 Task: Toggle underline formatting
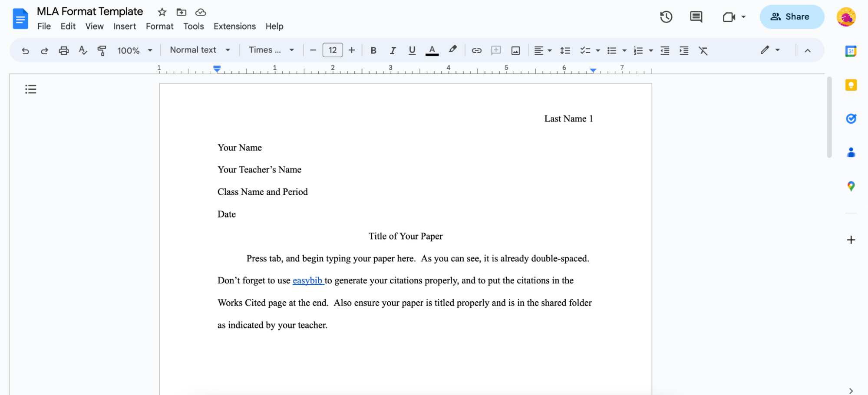click(411, 50)
